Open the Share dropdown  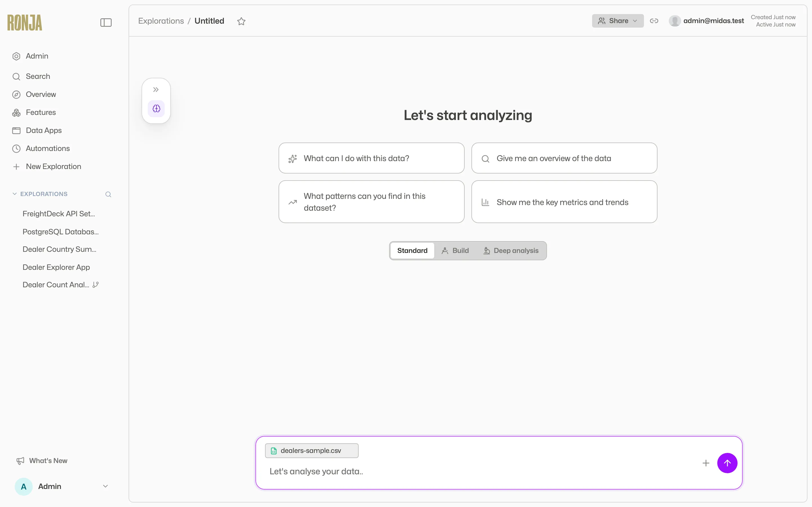[618, 21]
